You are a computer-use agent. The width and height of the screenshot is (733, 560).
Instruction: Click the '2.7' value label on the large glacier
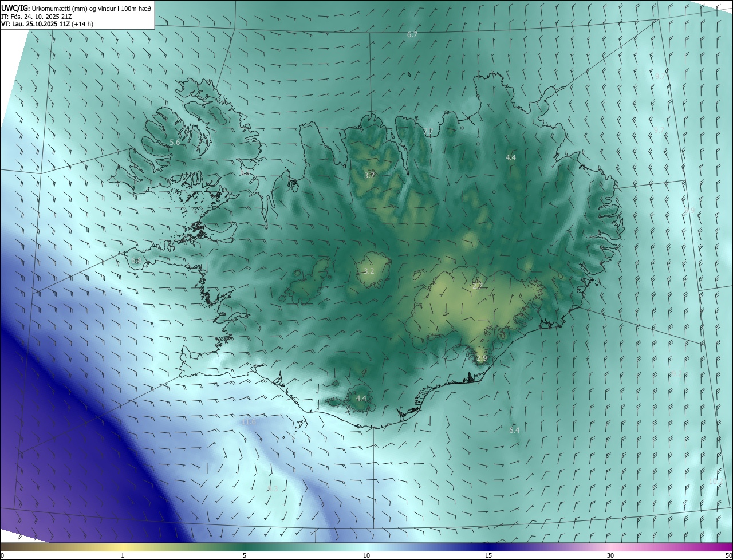pyautogui.click(x=477, y=286)
